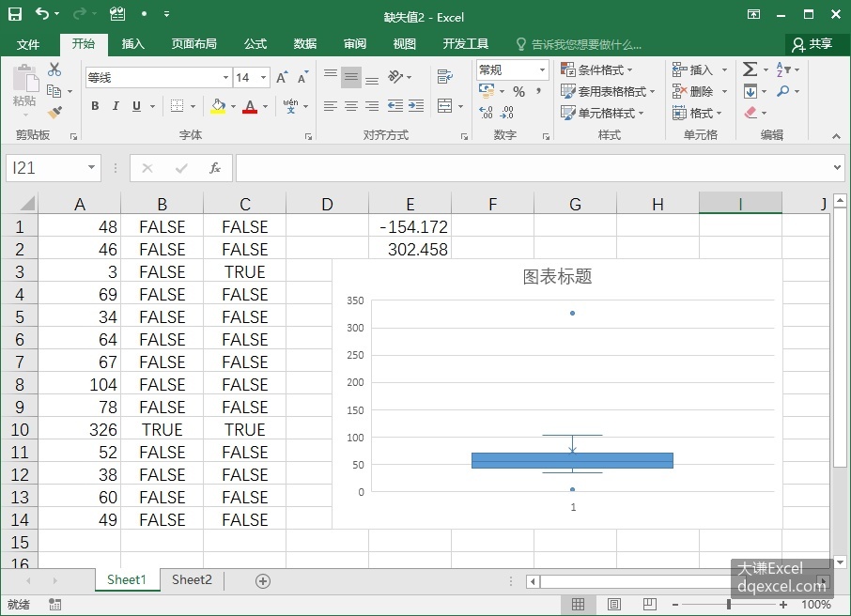Activate the Format Painter brush
851x616 pixels.
pos(54,113)
